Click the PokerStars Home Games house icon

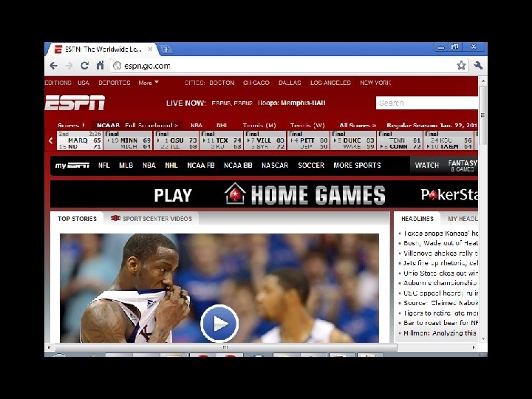235,194
